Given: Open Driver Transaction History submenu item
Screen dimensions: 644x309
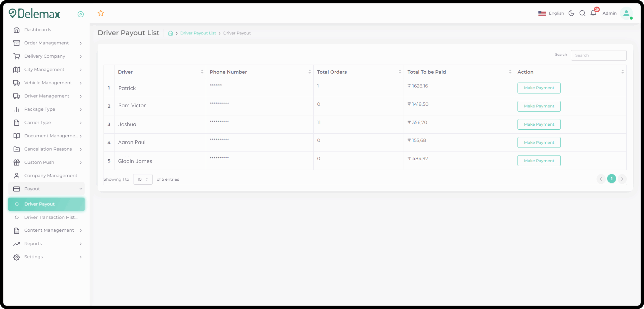Looking at the screenshot, I should [x=51, y=217].
